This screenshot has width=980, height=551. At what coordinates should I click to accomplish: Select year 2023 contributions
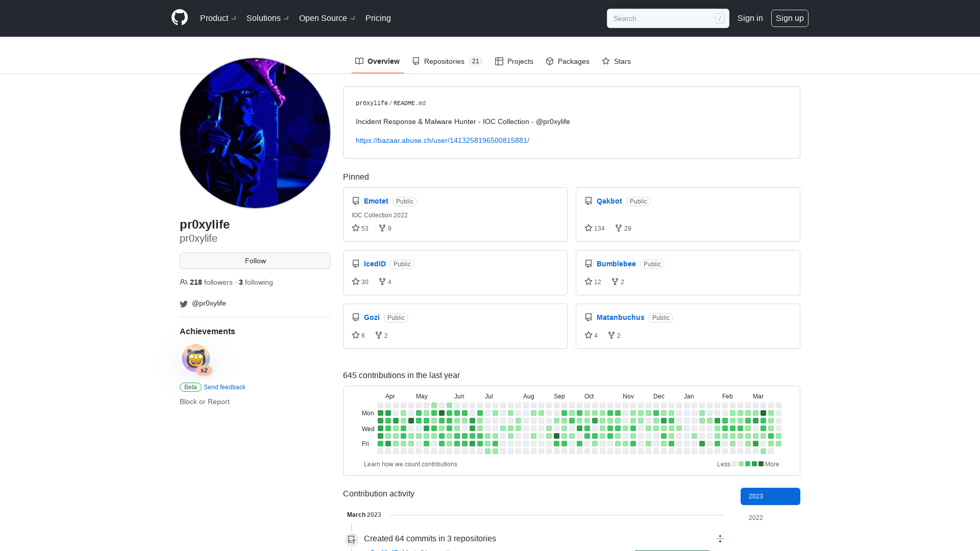click(x=770, y=496)
